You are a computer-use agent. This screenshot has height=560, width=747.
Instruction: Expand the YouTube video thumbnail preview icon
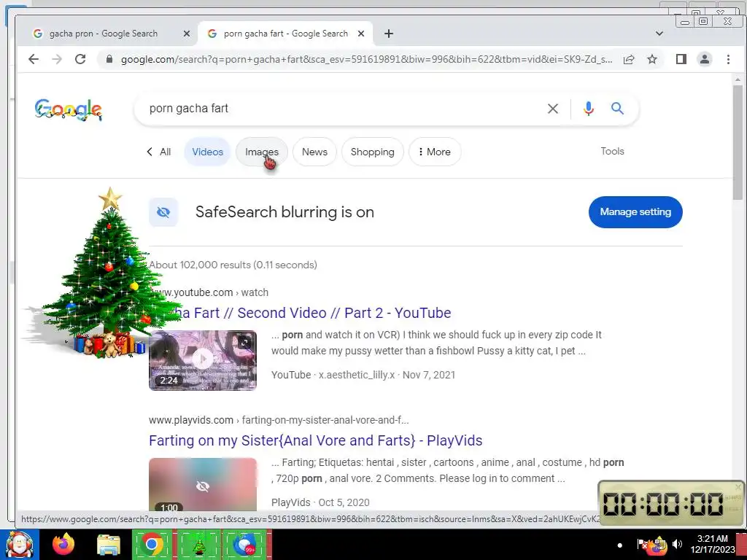[x=244, y=342]
